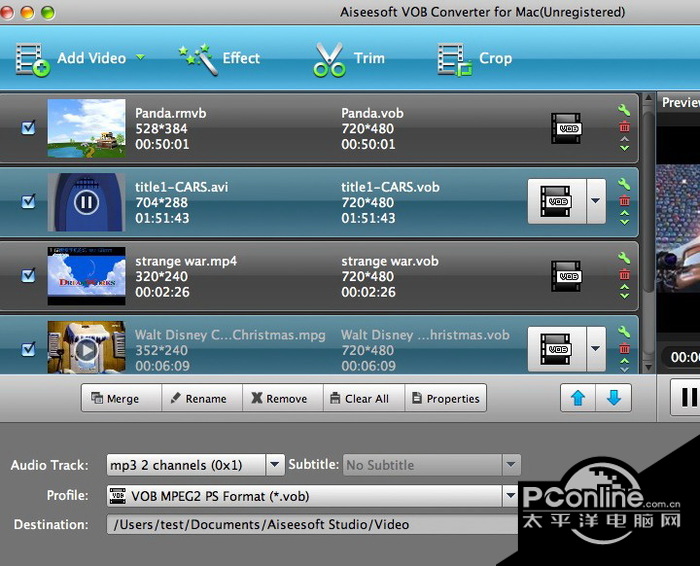
Task: Open the Add Video button
Action: 71,59
